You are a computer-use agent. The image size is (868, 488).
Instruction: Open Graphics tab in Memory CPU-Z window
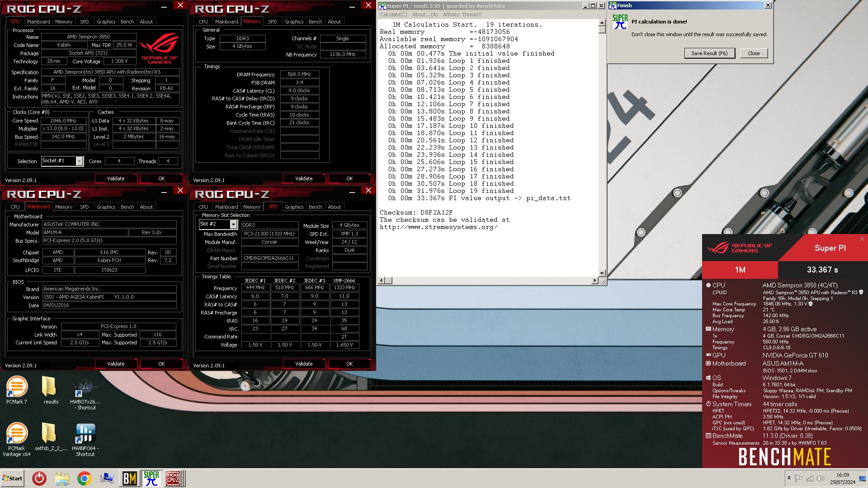pos(294,22)
